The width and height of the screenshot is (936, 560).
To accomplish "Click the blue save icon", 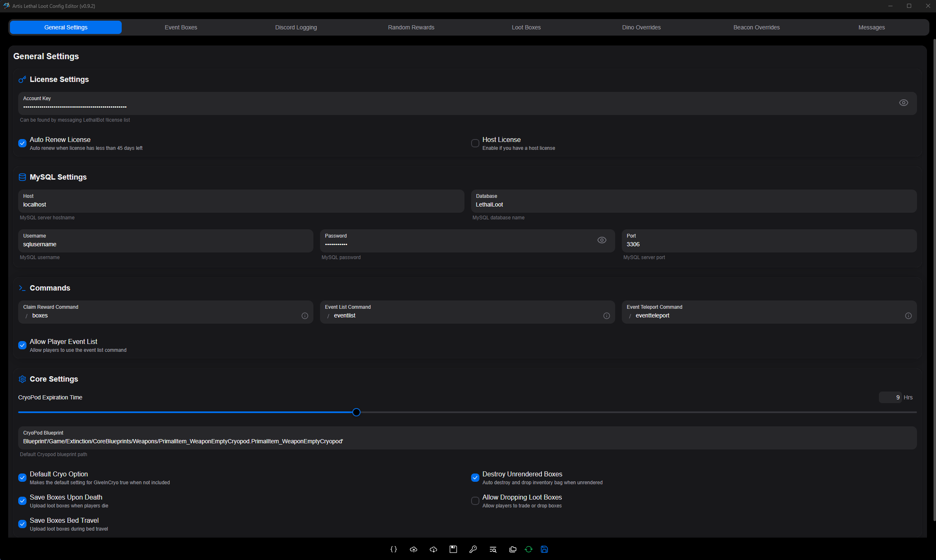I will [x=544, y=549].
